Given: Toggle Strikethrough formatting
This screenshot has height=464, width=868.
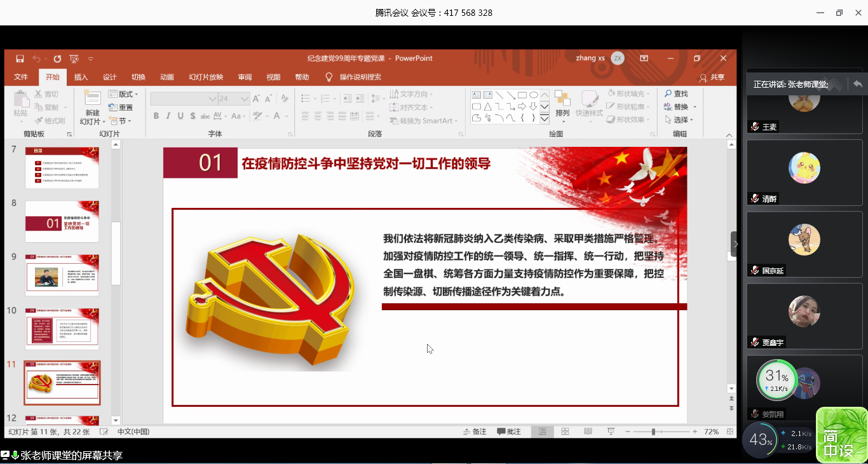Looking at the screenshot, I should [205, 116].
